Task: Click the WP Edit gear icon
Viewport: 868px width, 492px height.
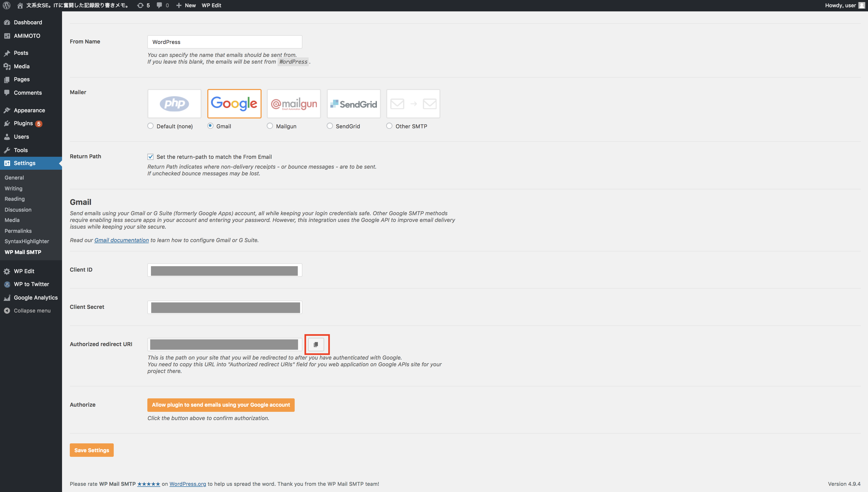Action: [x=7, y=271]
